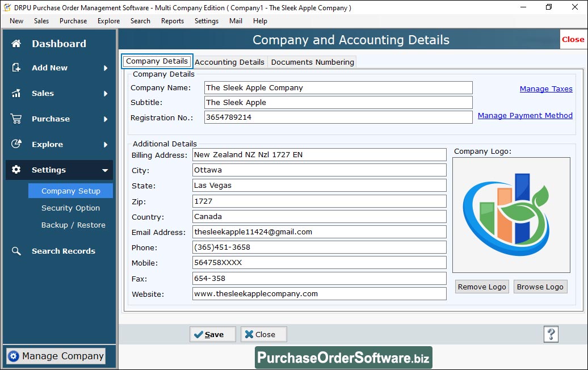
Task: Collapse the Settings section arrow
Action: click(x=105, y=170)
